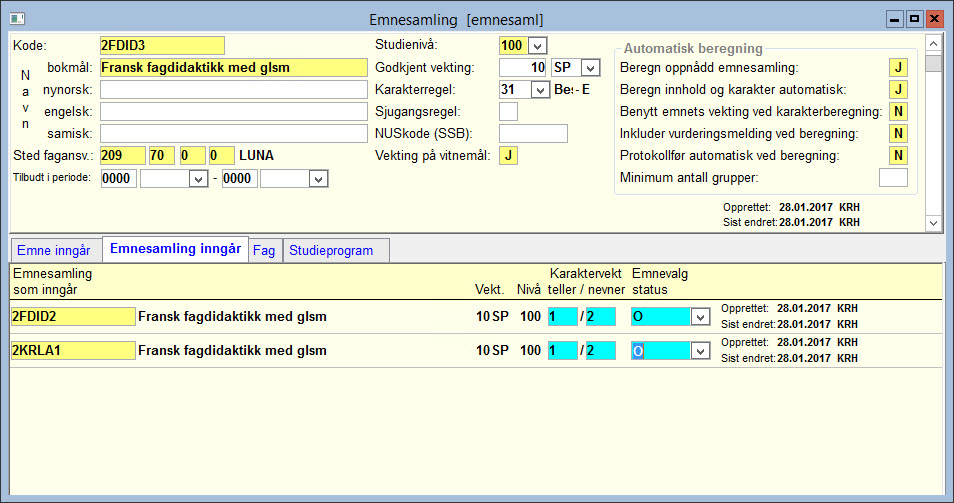954x503 pixels.
Task: Click teller field in 2KRLA1 row
Action: (562, 351)
